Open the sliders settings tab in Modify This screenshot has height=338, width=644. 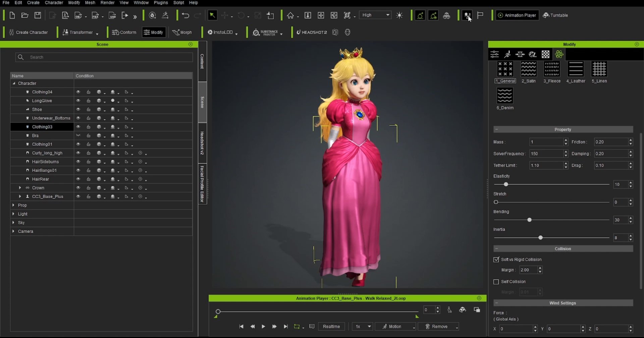(495, 54)
